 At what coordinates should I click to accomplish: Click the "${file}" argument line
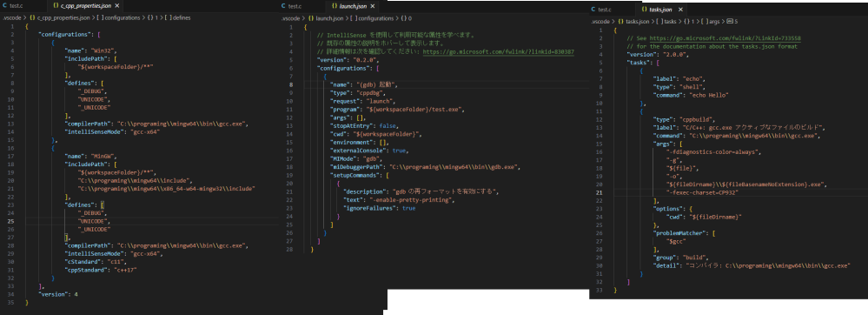[x=683, y=167]
